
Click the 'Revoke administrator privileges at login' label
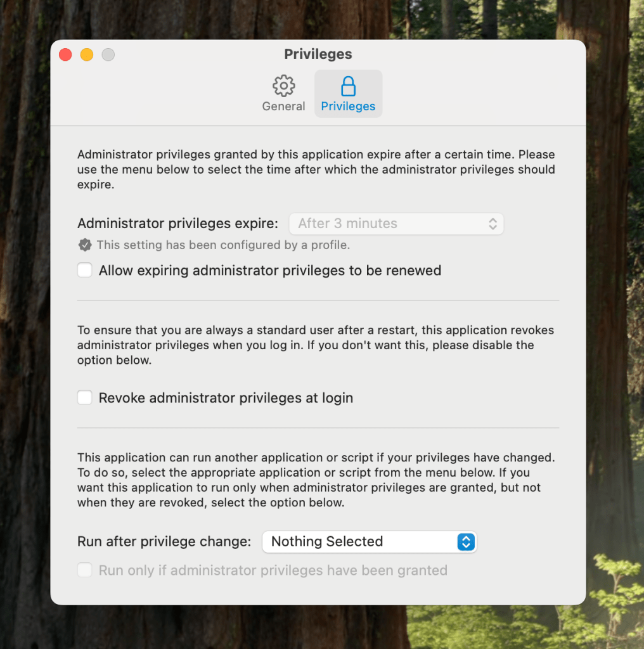[226, 398]
